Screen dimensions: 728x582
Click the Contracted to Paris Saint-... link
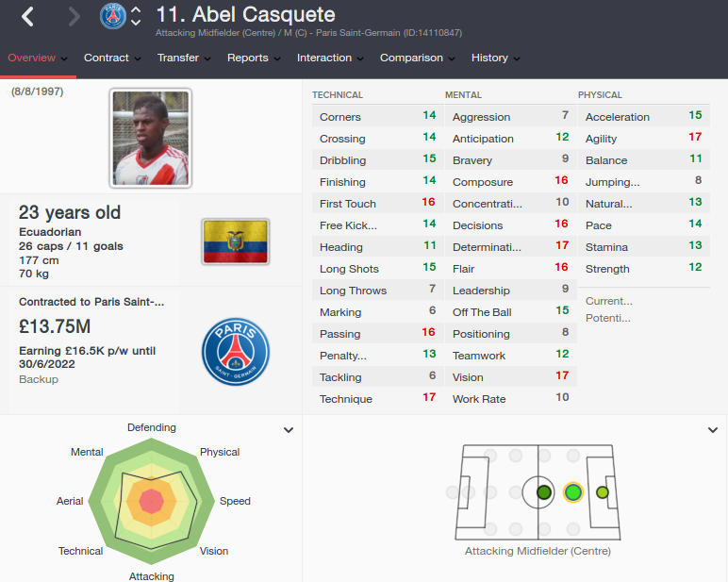coord(91,302)
